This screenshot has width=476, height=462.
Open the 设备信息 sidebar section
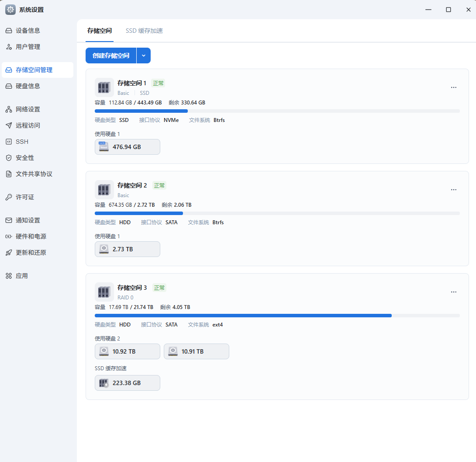(x=29, y=31)
